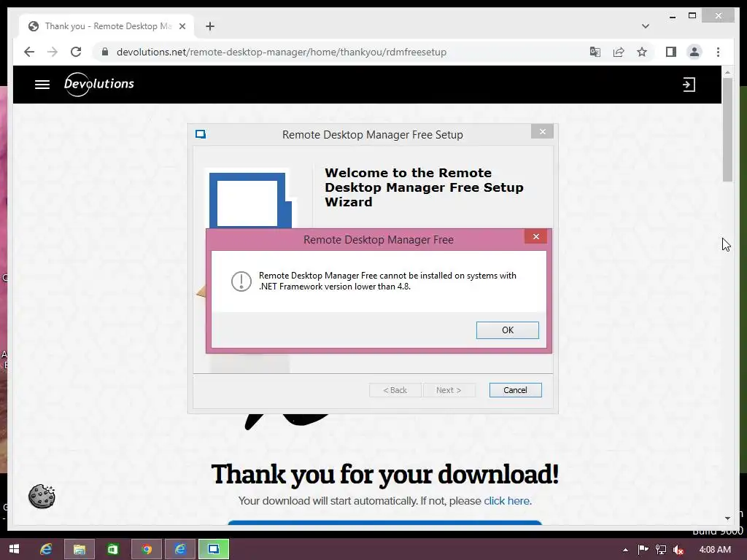This screenshot has height=560, width=747.
Task: Click the vertical scrollbar thumb
Action: (727, 130)
